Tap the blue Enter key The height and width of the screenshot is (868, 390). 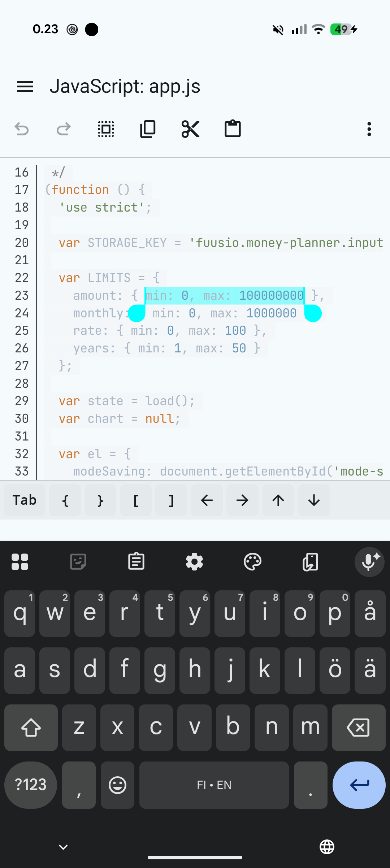[359, 785]
